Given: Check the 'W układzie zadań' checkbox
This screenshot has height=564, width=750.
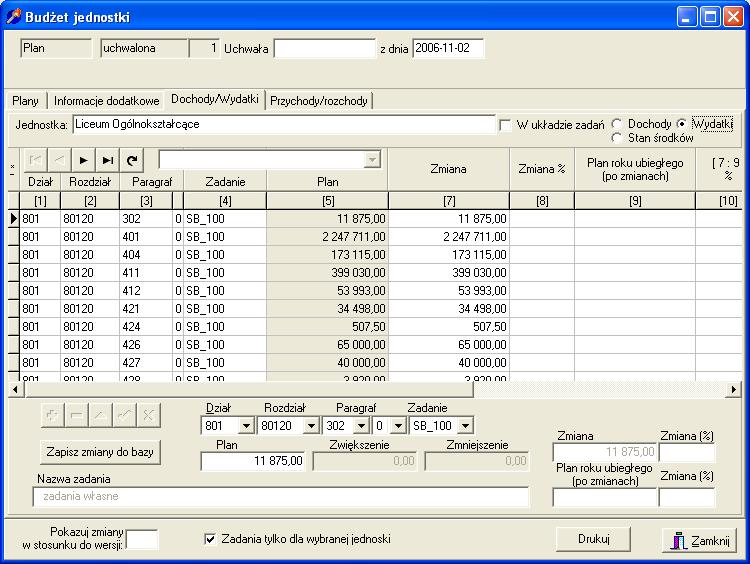Looking at the screenshot, I should tap(505, 125).
